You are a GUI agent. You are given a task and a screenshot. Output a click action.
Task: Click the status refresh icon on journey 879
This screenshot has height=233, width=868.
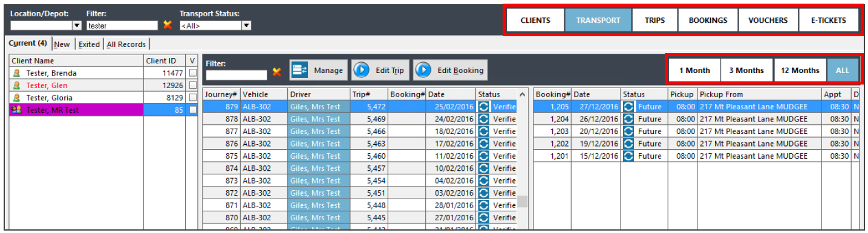pos(483,107)
